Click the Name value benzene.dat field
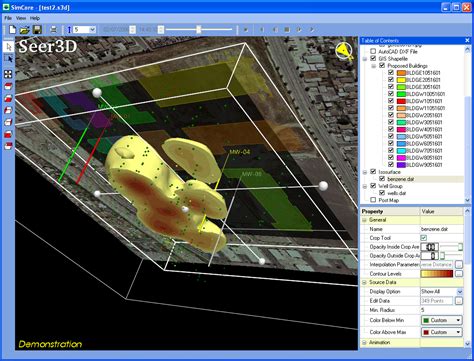Viewport: 474px width, 361px height. click(x=442, y=229)
